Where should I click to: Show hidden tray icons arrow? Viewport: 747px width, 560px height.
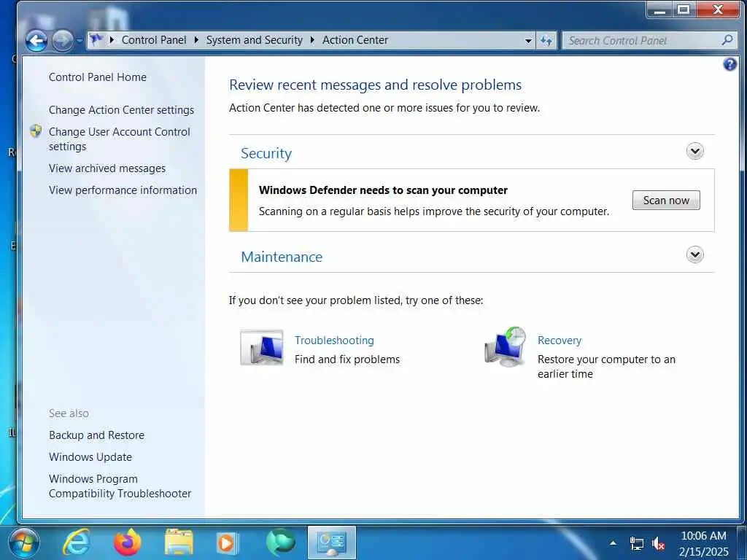(x=613, y=542)
